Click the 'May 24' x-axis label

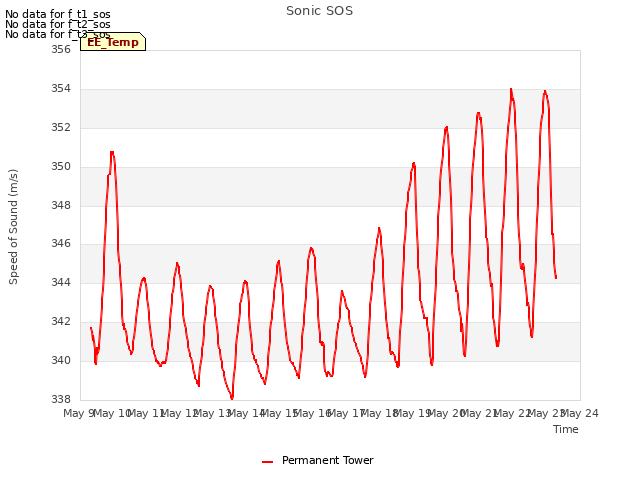point(580,413)
